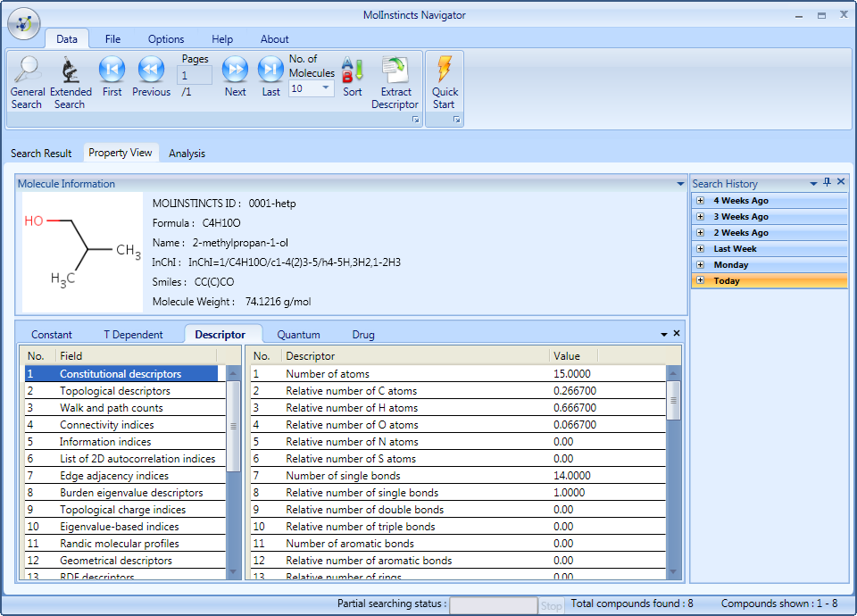Click the Field column header
The width and height of the screenshot is (857, 616).
coord(136,356)
